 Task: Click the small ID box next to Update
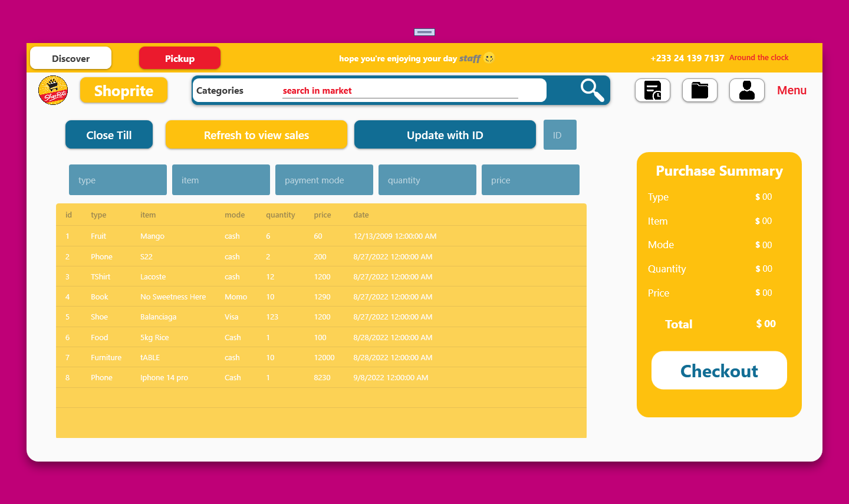click(560, 134)
